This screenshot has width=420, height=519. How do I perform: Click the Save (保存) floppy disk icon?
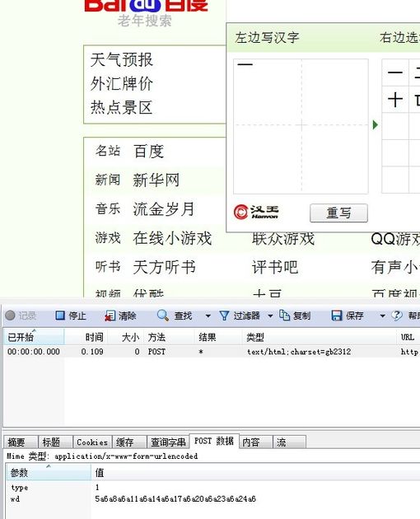337,316
